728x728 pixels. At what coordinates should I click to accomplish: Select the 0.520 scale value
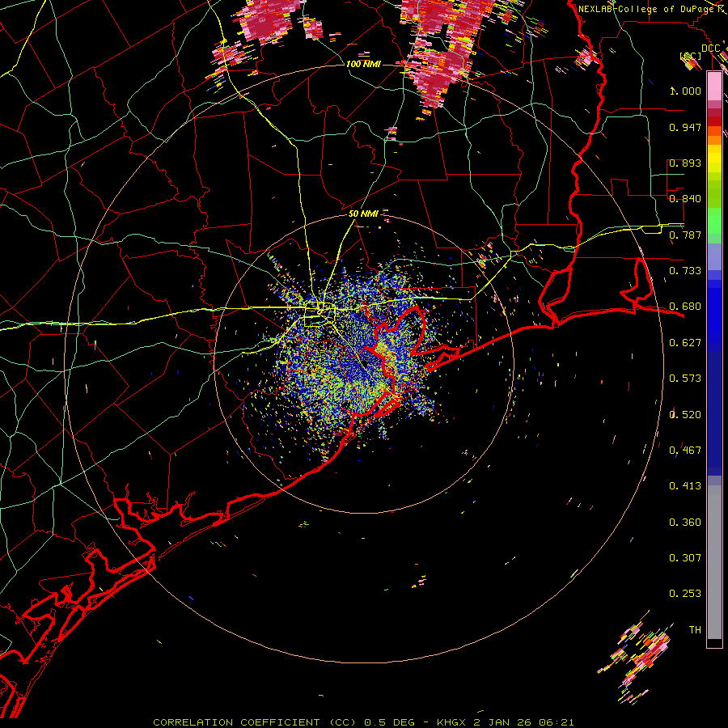tap(685, 415)
